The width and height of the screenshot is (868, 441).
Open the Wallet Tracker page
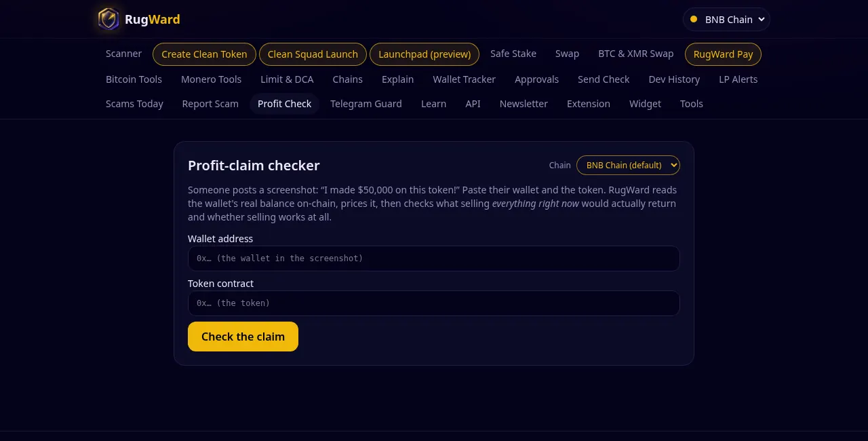click(x=464, y=79)
